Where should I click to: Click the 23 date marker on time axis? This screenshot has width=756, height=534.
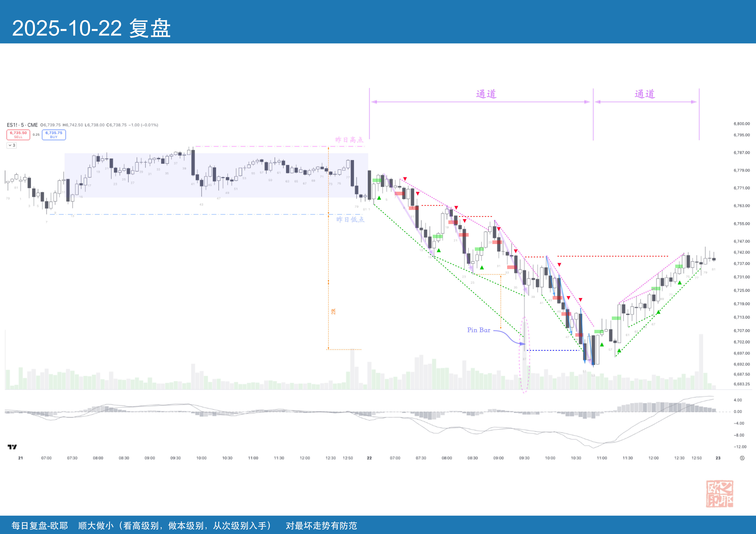[718, 458]
